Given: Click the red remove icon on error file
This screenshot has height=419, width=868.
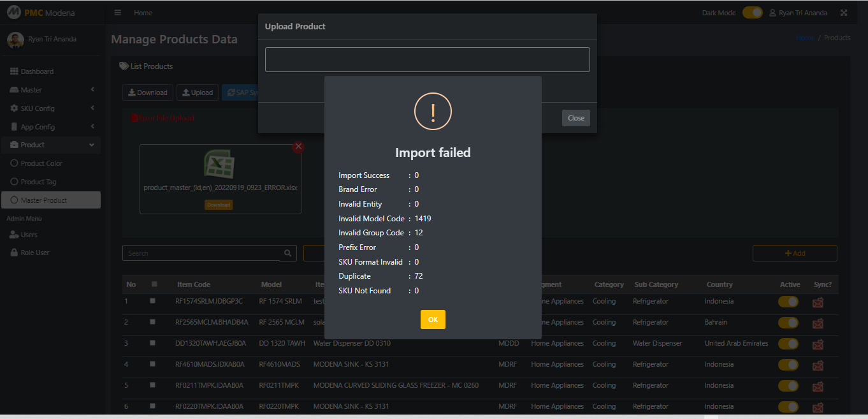Looking at the screenshot, I should (x=298, y=147).
